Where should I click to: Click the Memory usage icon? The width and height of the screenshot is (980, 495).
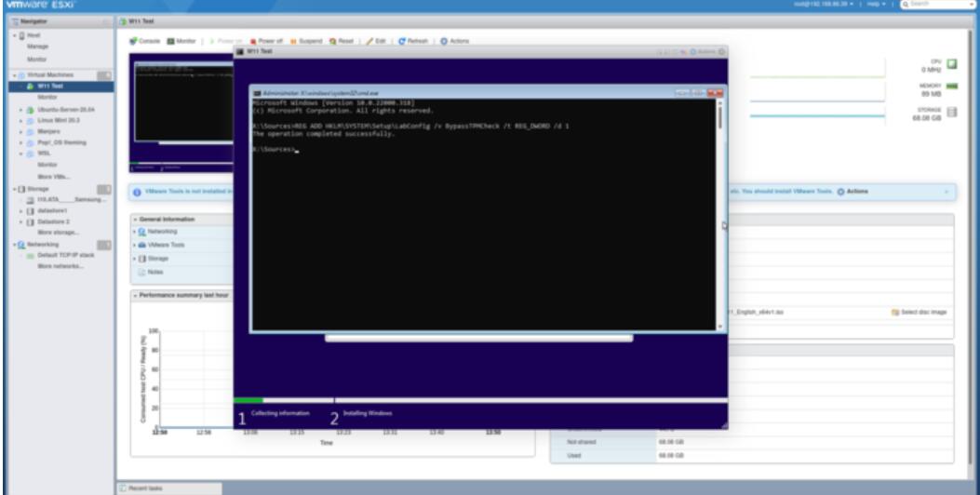tap(952, 87)
